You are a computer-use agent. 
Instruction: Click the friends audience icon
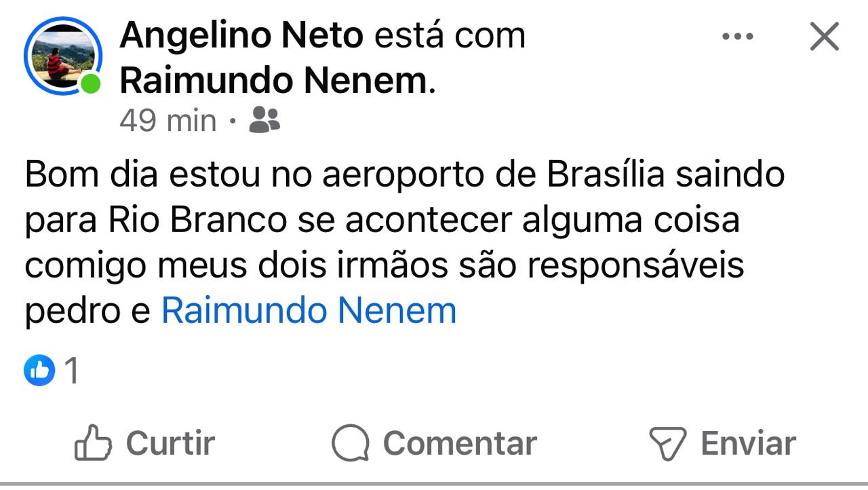[x=264, y=120]
